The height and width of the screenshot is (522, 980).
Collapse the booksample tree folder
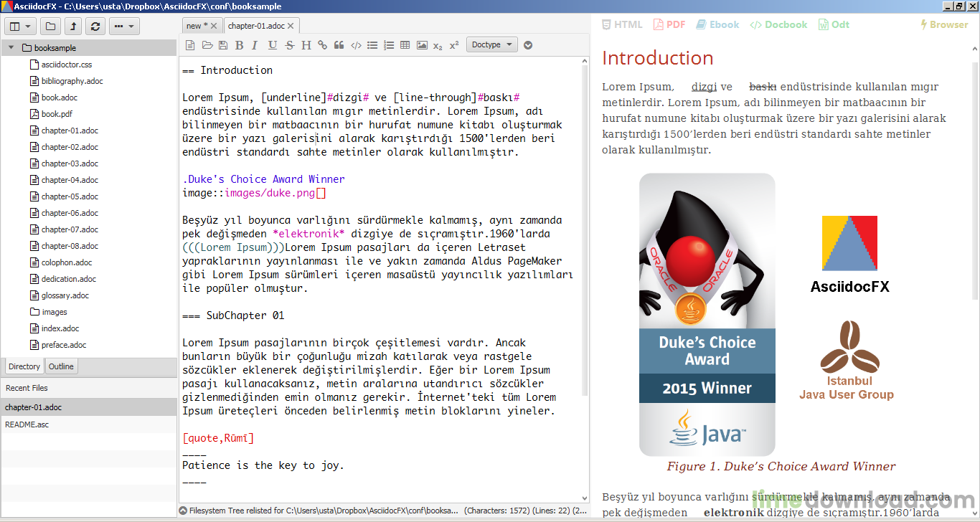pyautogui.click(x=11, y=48)
